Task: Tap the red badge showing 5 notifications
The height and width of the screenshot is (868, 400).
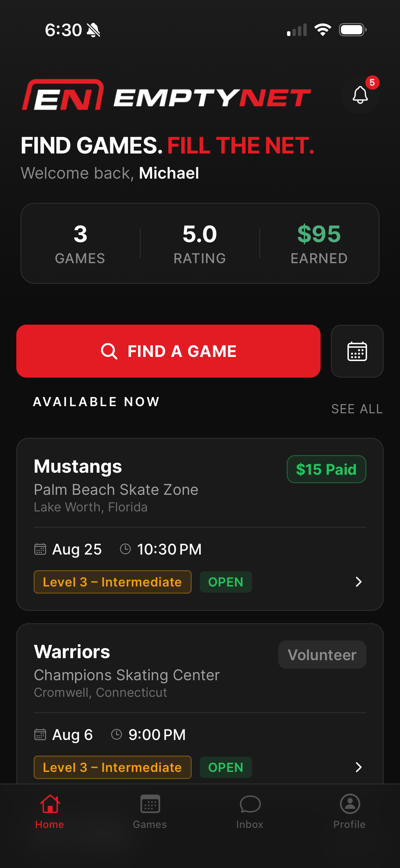Action: [x=372, y=83]
